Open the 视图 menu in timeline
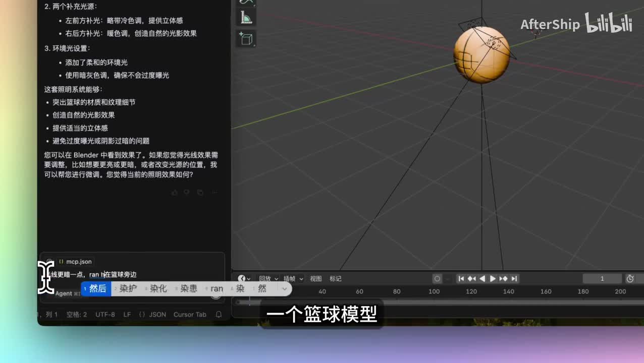 pyautogui.click(x=315, y=279)
